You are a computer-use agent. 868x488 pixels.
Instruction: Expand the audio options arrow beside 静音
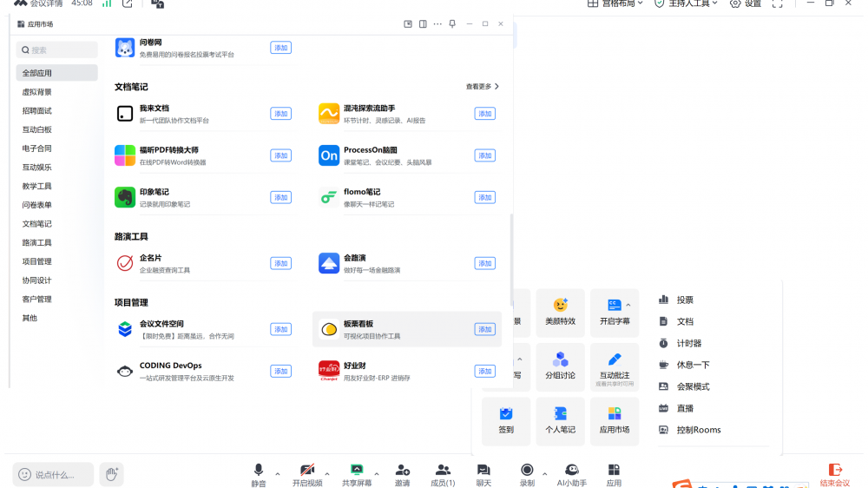(x=278, y=474)
